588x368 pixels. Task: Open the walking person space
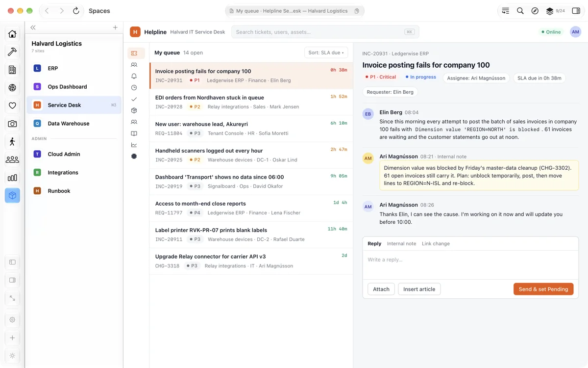[x=12, y=142]
